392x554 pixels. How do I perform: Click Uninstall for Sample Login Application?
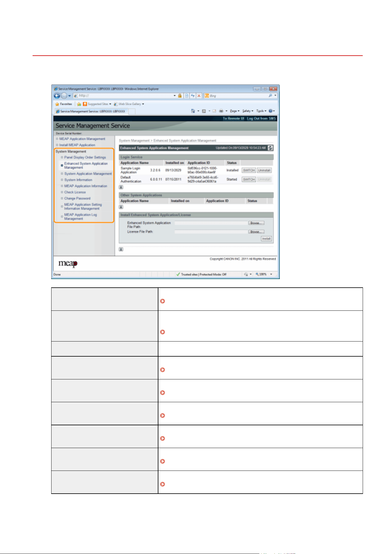264,170
